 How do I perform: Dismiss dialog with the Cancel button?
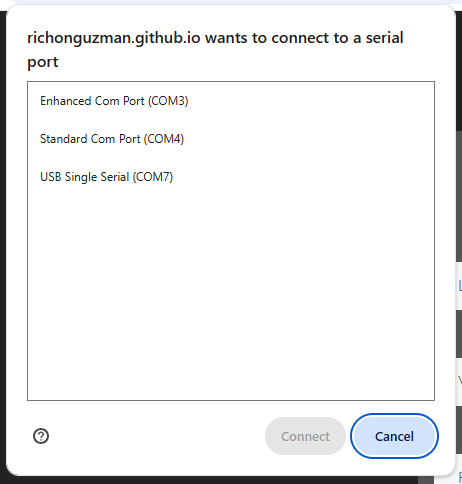tap(394, 436)
